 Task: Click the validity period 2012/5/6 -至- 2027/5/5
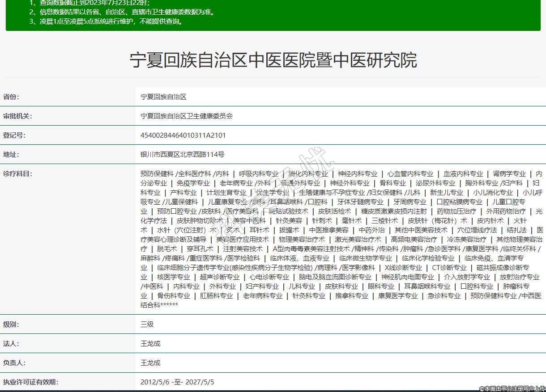pos(177,382)
